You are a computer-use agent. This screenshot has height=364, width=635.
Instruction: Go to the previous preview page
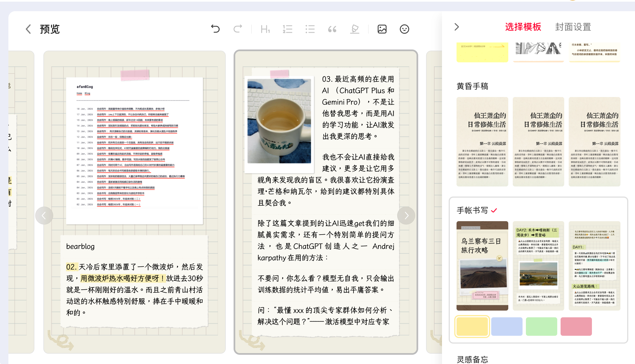[44, 215]
